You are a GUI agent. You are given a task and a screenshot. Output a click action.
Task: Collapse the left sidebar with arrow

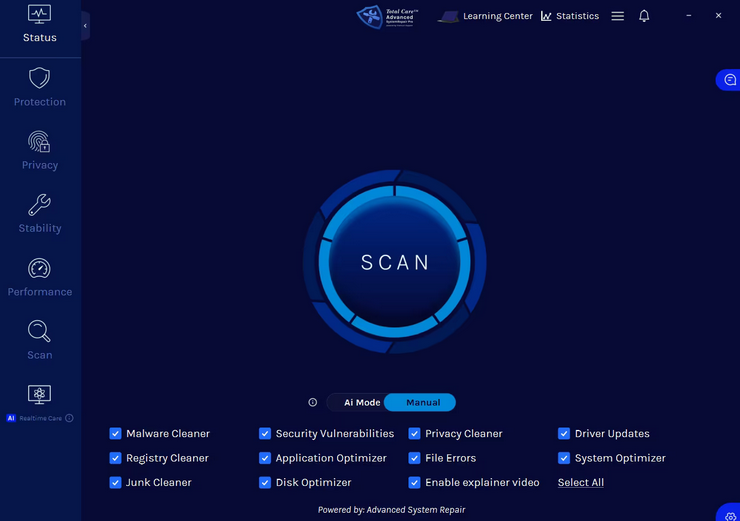coord(85,26)
